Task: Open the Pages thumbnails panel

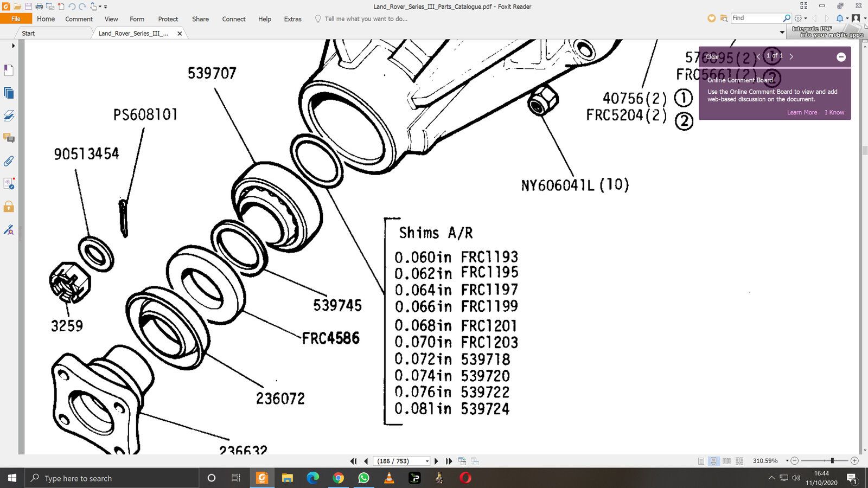Action: coord(9,93)
